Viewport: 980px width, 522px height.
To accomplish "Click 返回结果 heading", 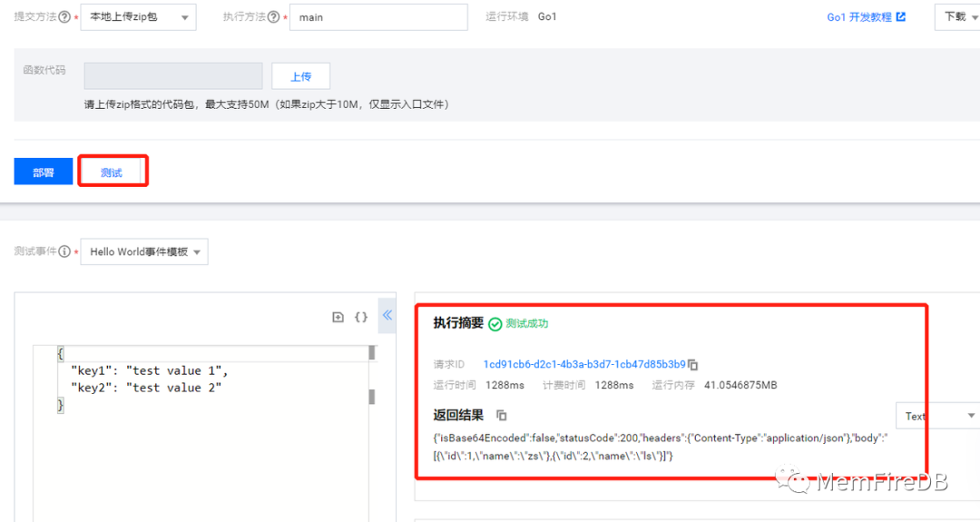I will 458,415.
